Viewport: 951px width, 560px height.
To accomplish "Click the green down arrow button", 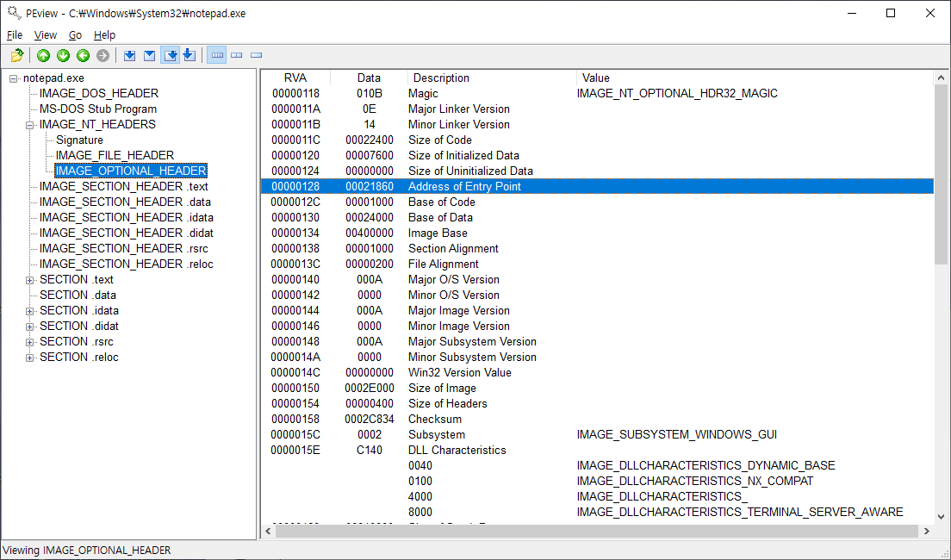I will 63,55.
